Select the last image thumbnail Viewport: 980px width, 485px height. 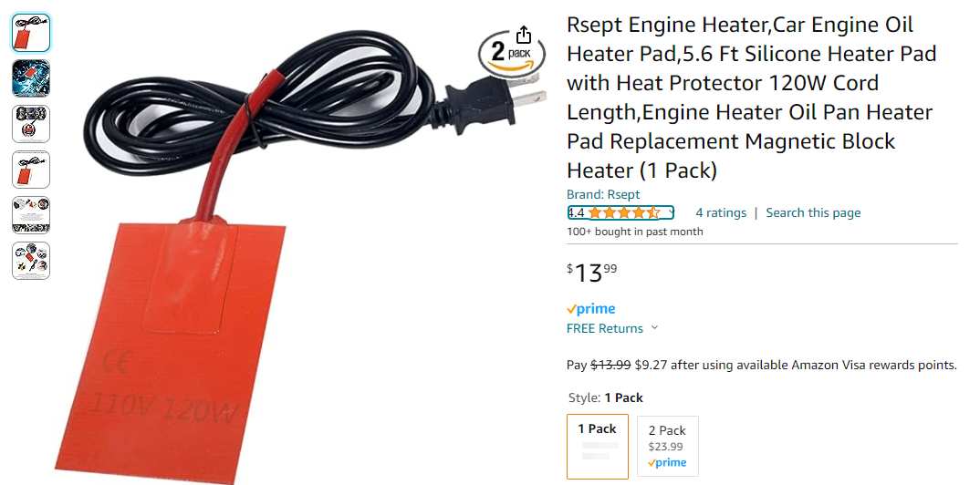tap(31, 261)
